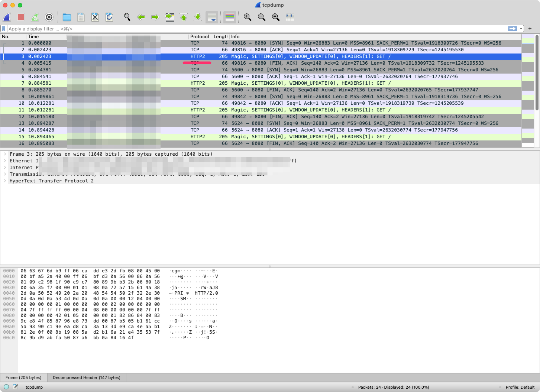Open expert information from status bar circle icon
Image resolution: width=540 pixels, height=392 pixels.
(6, 387)
